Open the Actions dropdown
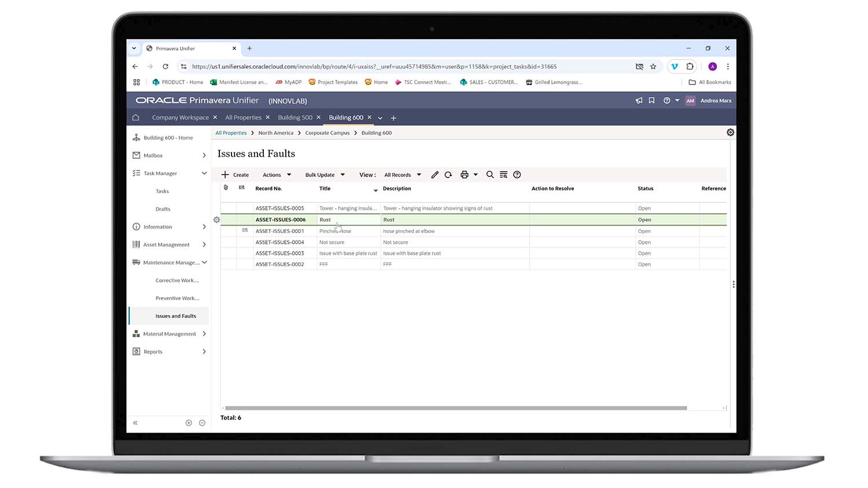This screenshot has height=488, width=868. 277,175
